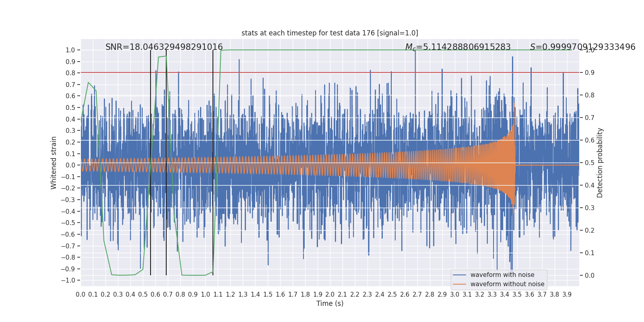
Task: Click the 0.5 tick on the whitened strain axis
Action: (x=70, y=108)
